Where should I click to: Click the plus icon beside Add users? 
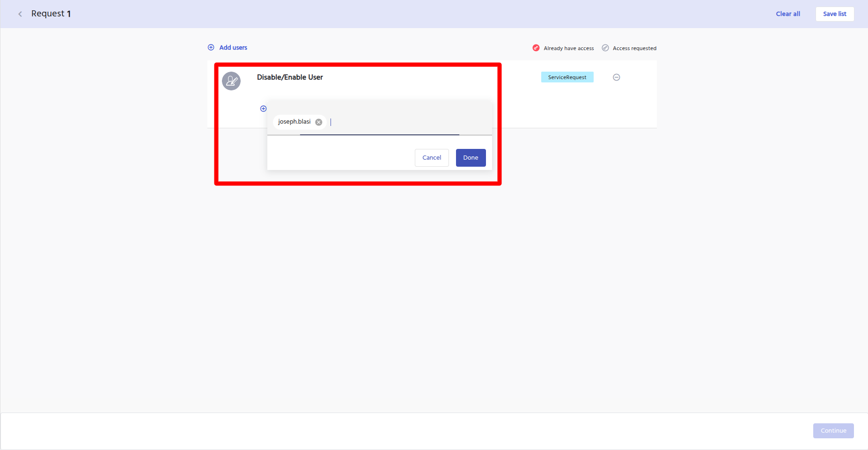211,47
